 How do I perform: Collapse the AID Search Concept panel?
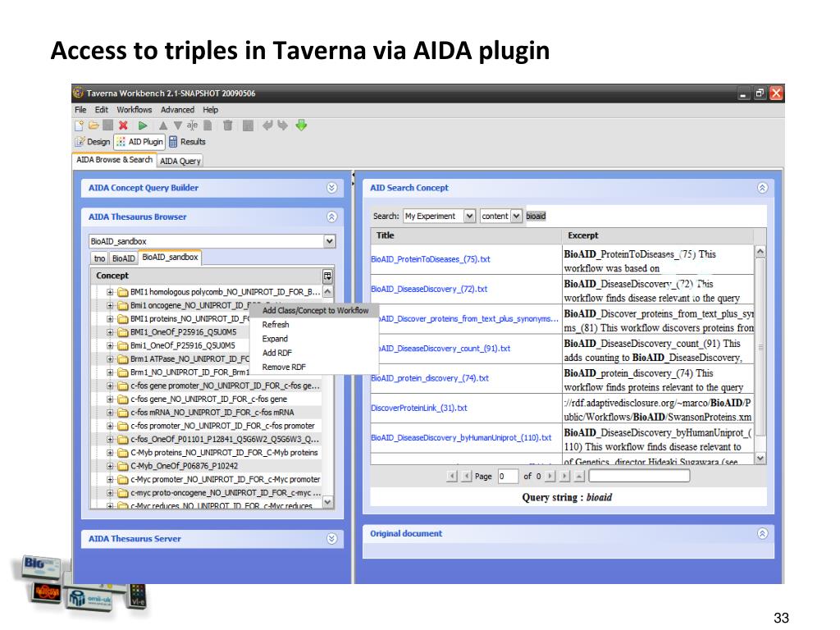click(x=762, y=188)
